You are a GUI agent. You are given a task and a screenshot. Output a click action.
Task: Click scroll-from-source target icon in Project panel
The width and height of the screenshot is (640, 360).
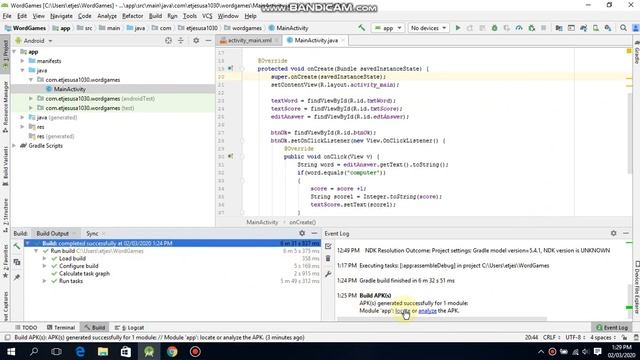point(168,40)
